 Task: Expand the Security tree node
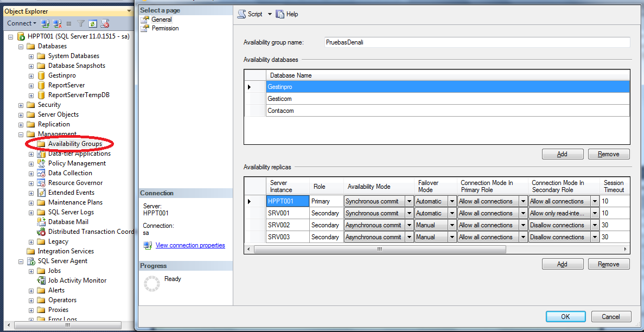[21, 105]
